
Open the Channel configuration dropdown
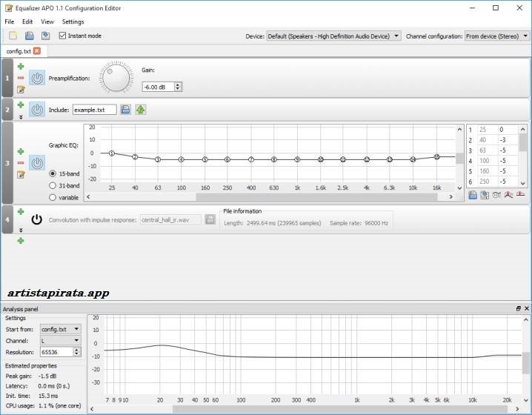[496, 36]
